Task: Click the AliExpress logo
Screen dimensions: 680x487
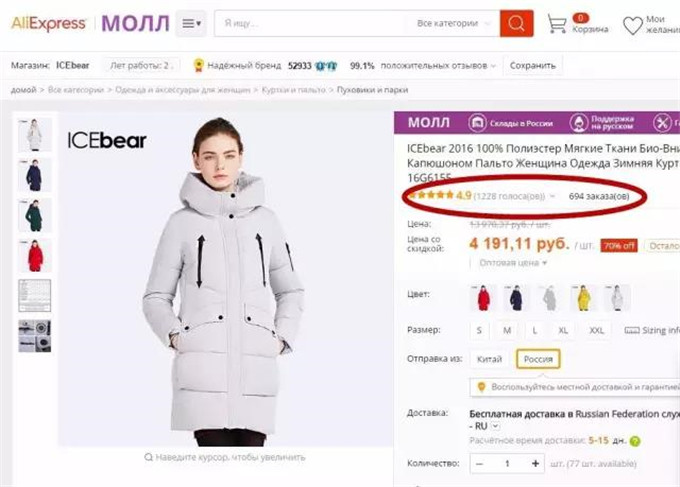Action: point(47,22)
